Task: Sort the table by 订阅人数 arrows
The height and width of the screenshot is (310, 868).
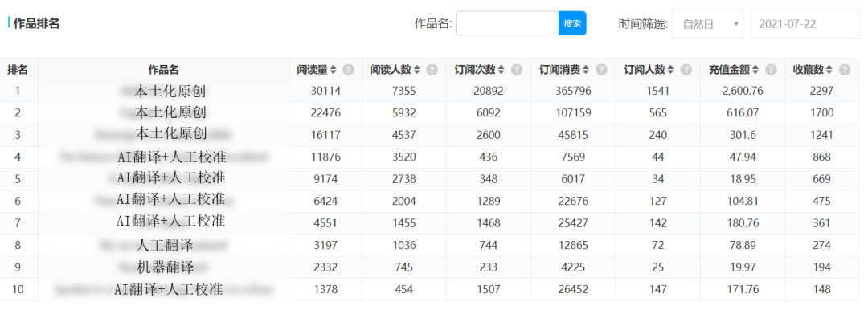Action: (670, 70)
